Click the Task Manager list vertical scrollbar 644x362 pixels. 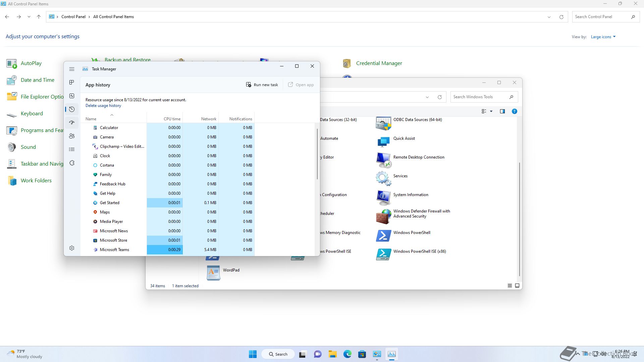(x=317, y=154)
